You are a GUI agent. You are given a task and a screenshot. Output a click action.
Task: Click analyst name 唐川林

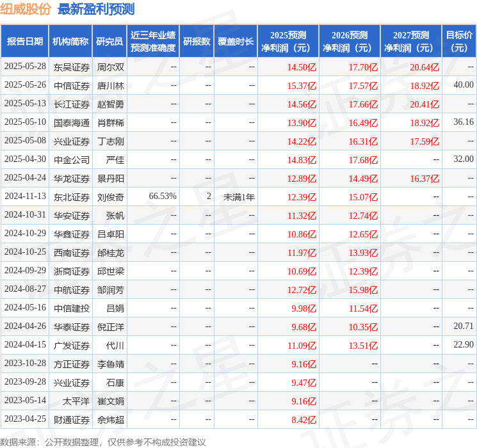110,85
